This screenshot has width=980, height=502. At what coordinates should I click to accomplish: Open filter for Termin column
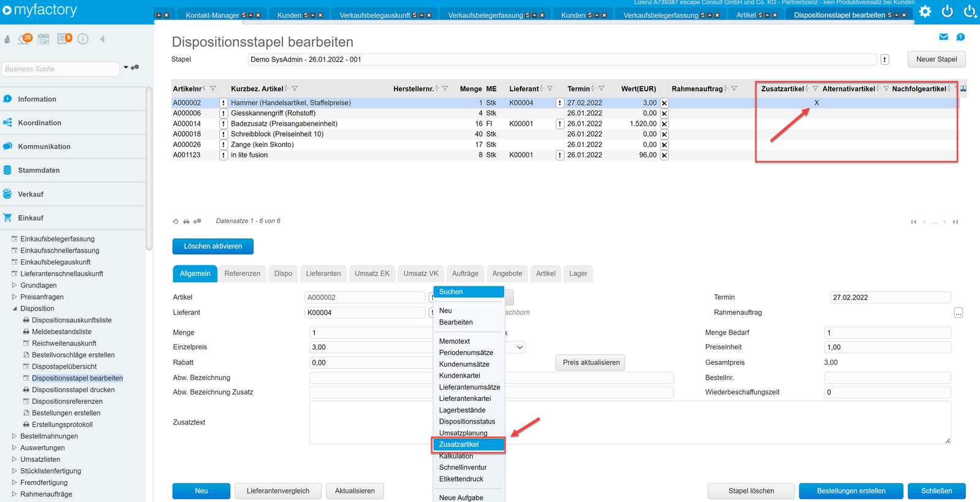pos(601,89)
